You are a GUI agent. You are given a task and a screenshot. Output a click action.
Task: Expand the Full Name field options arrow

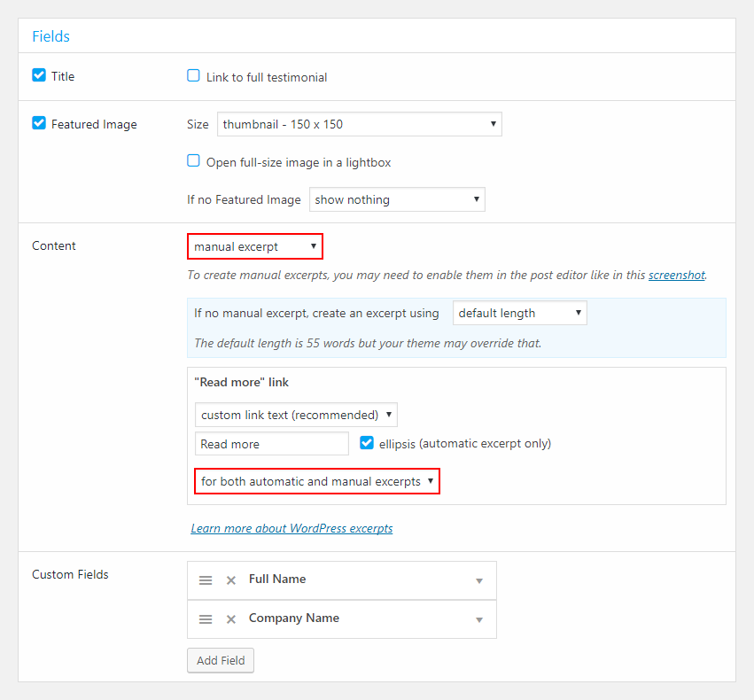pos(479,580)
